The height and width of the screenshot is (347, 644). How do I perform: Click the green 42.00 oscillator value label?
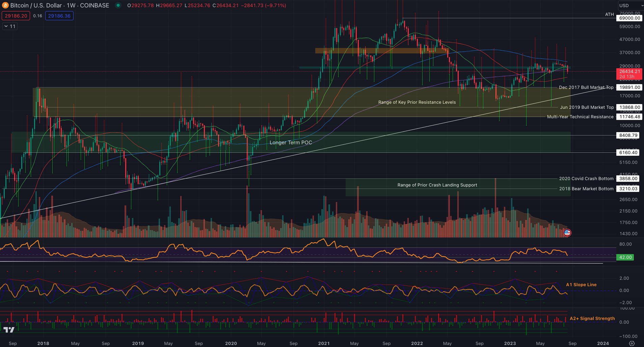click(x=625, y=257)
